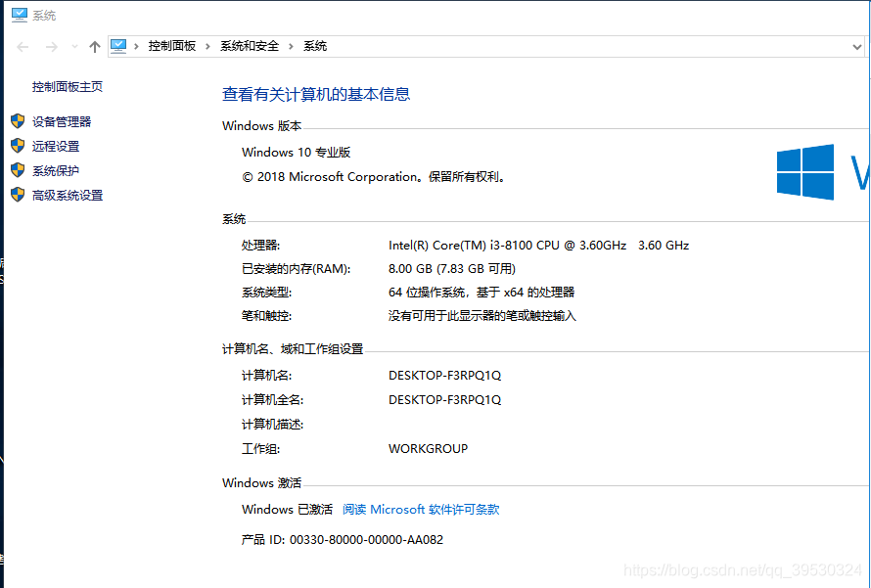871x588 pixels.
Task: Click the system icon in title bar
Action: [x=20, y=15]
